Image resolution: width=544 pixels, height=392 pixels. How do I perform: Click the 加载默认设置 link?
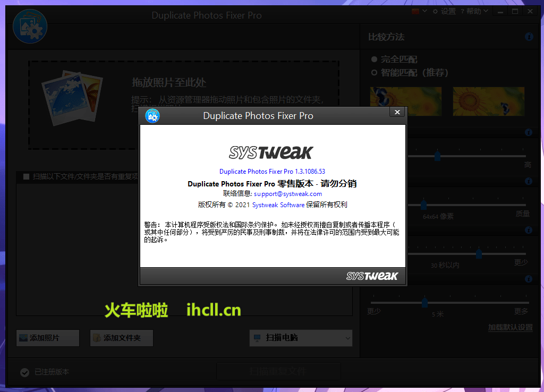(510, 328)
